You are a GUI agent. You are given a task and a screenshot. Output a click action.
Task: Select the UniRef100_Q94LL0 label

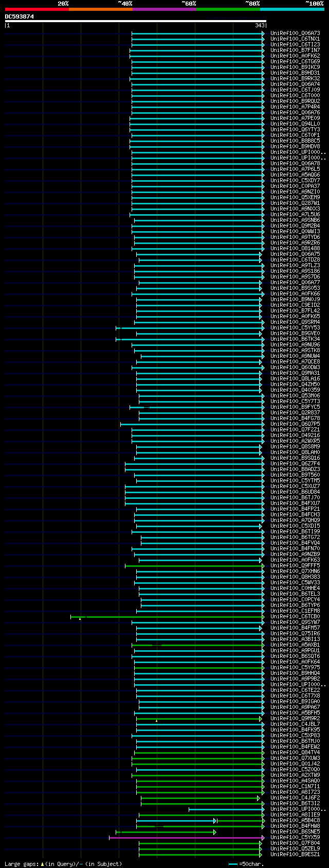point(295,124)
